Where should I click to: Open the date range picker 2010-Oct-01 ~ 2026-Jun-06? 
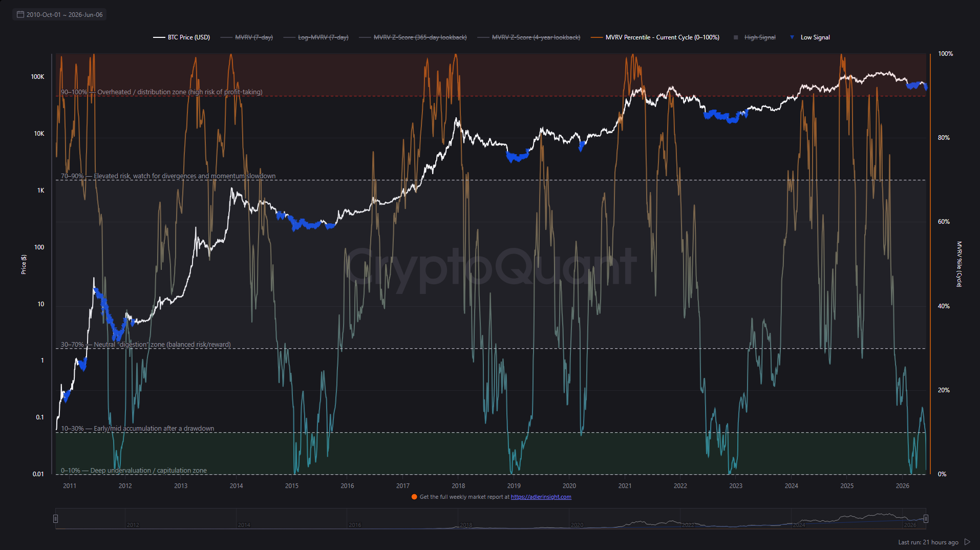[x=59, y=14]
